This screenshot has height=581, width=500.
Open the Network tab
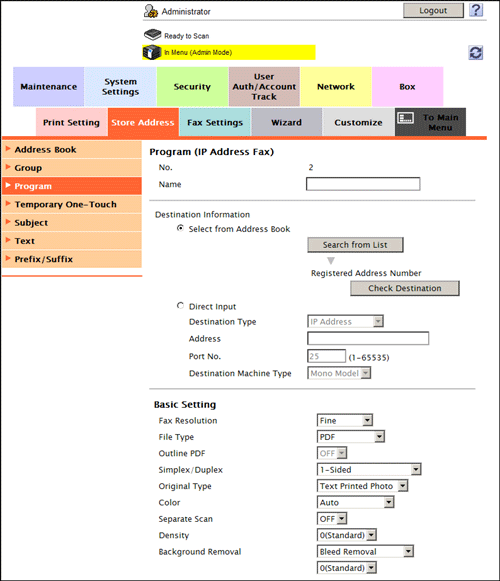point(336,87)
